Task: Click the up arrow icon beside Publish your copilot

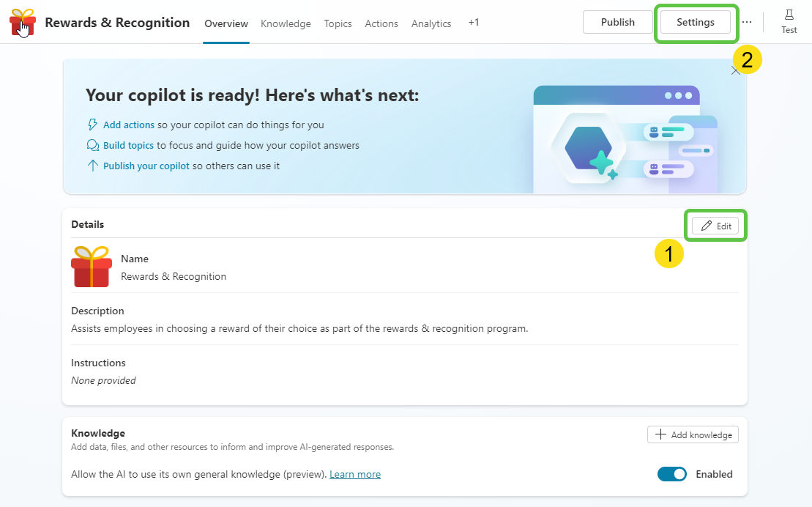Action: [92, 166]
